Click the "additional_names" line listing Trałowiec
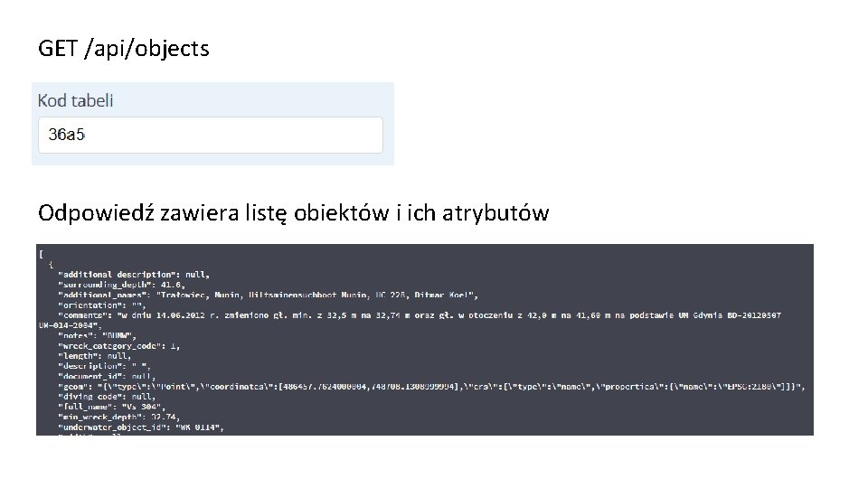The height and width of the screenshot is (488, 868). [268, 295]
